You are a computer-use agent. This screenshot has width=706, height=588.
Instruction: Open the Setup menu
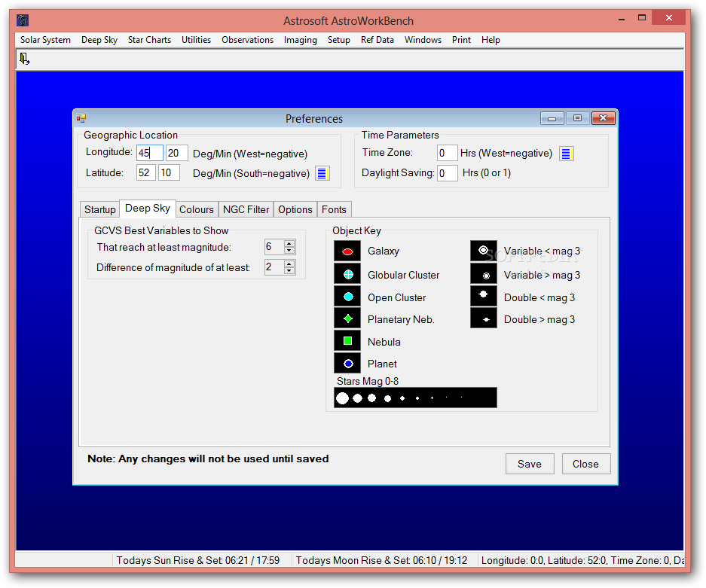[338, 40]
